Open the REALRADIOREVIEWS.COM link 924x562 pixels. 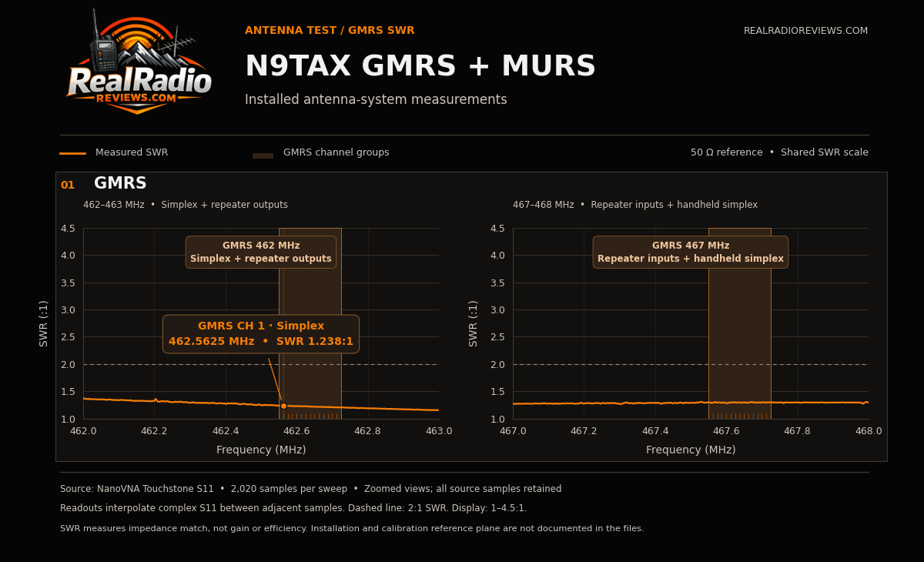pos(805,31)
